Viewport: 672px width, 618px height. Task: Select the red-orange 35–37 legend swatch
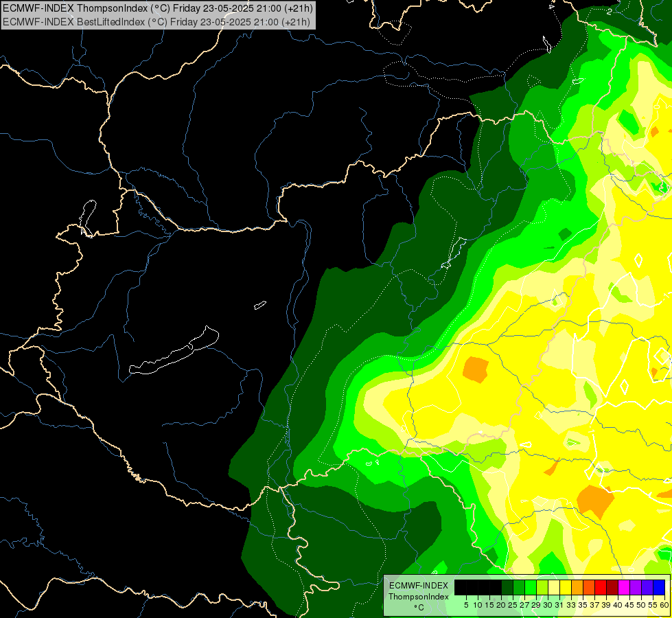589,587
